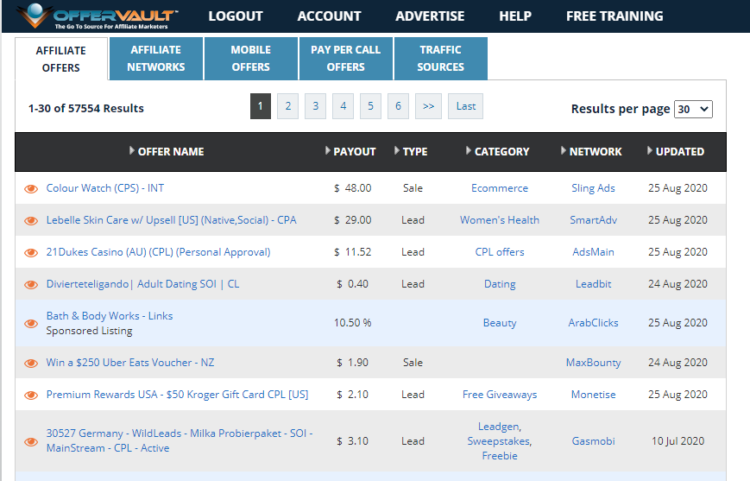Screen dimensions: 750x481
Task: Open 30527 Germany WildLeads Milka offer
Action: click(x=179, y=441)
